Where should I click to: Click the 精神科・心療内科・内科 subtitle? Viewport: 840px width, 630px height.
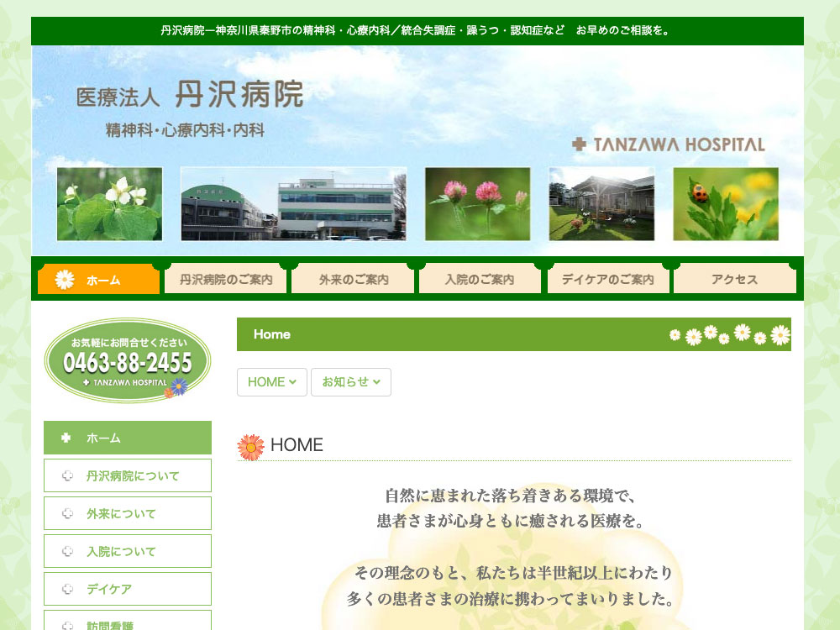click(x=185, y=130)
